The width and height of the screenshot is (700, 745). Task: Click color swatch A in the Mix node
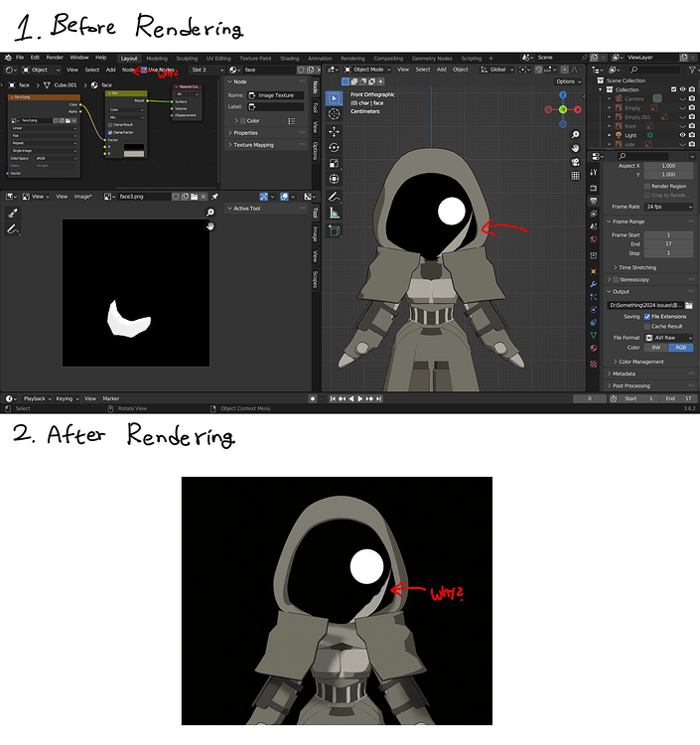pyautogui.click(x=133, y=147)
